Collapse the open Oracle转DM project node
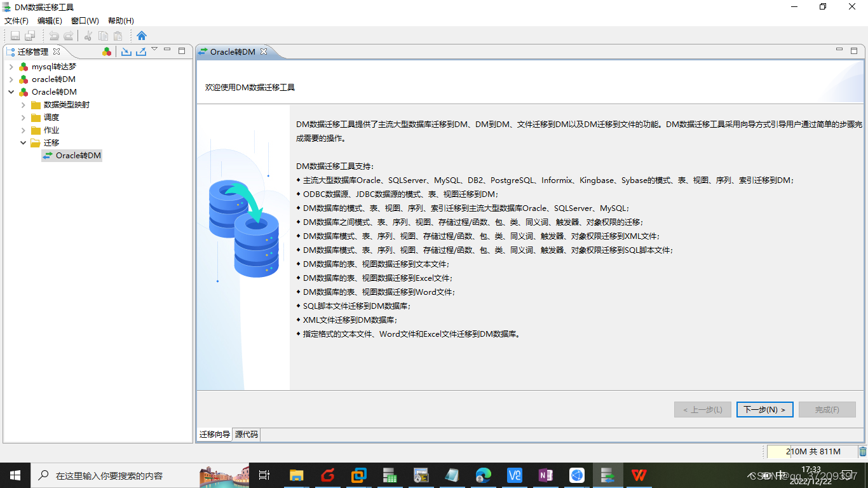 click(11, 92)
